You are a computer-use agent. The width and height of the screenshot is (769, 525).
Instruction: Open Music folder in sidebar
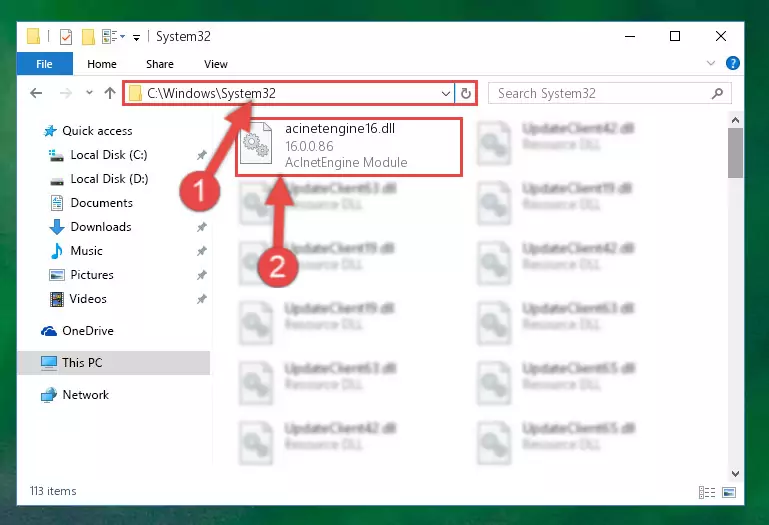(x=86, y=251)
